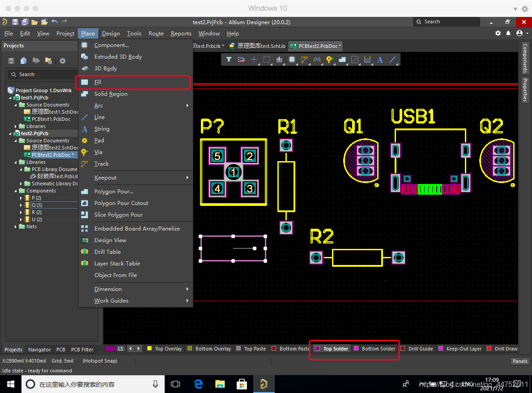
Task: Click the project options folder-gear icon
Action: [48, 61]
